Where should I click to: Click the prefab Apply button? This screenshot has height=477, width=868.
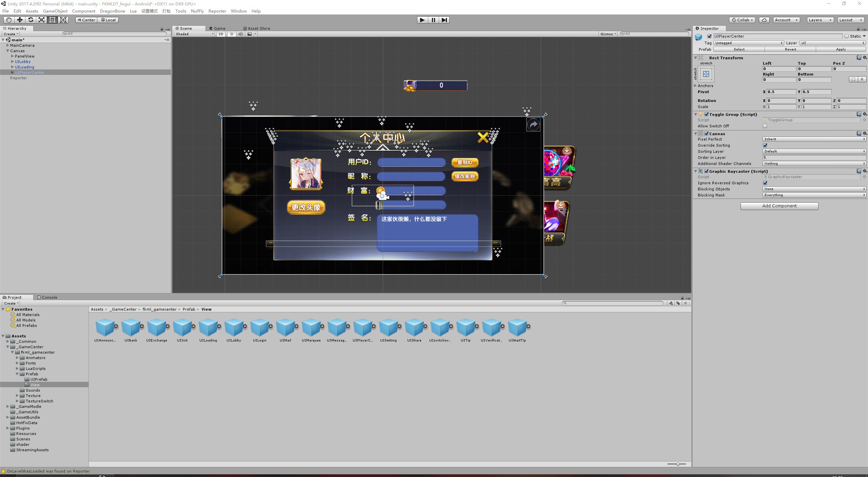(841, 49)
